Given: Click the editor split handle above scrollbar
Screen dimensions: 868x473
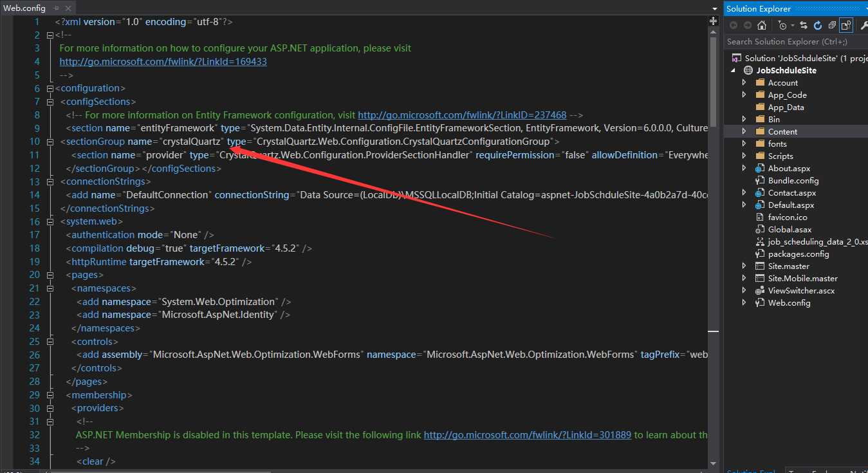Looking at the screenshot, I should click(x=713, y=21).
